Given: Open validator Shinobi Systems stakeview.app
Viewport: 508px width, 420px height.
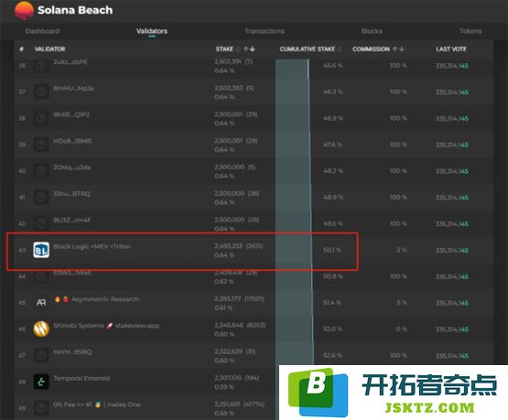Looking at the screenshot, I should point(106,326).
